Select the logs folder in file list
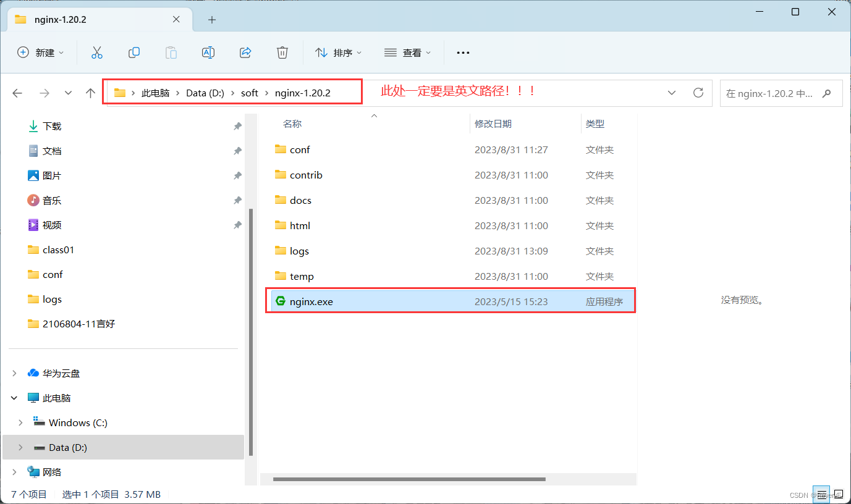 454,251
